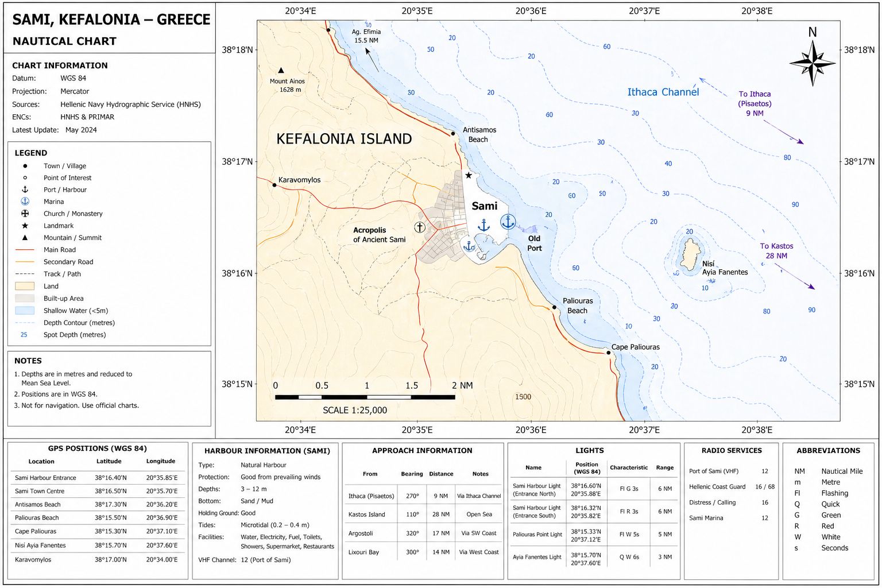
Task: Click the Cape Paliouras point marker
Action: 609,352
